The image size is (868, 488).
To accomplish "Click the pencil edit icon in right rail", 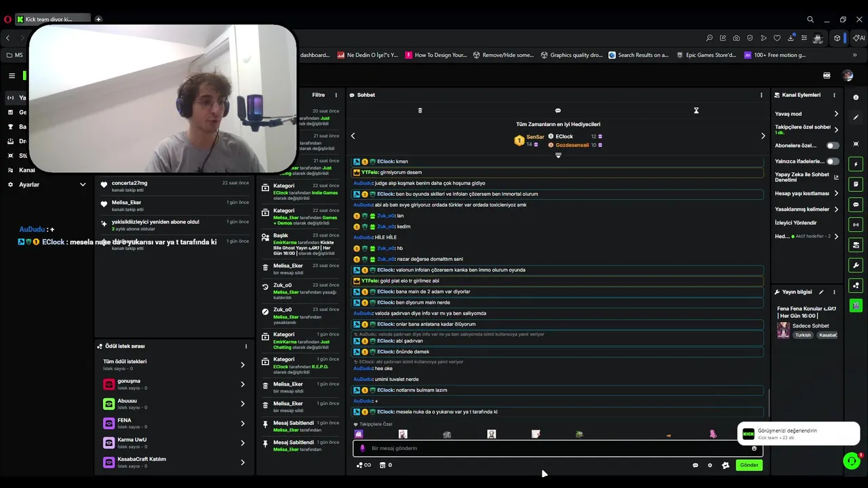I will [856, 117].
